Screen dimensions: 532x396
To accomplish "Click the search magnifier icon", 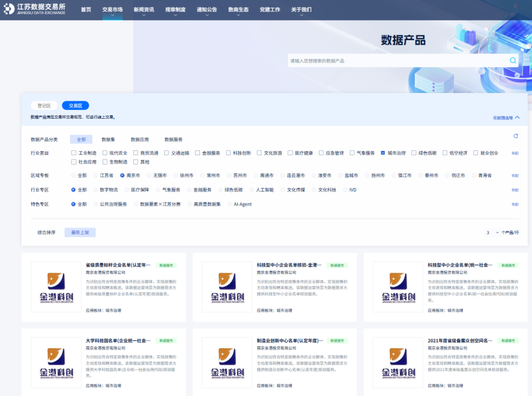I will tap(513, 61).
